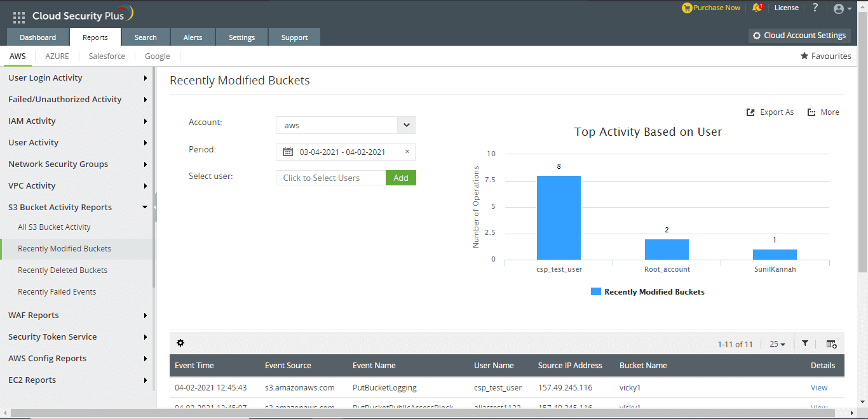Open Recently Modified Buckets report
This screenshot has width=868, height=419.
click(76, 249)
